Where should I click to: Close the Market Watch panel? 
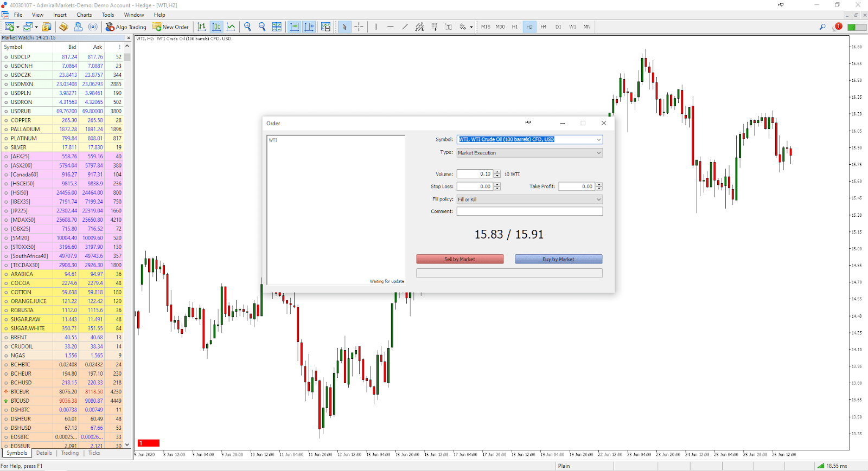click(129, 38)
